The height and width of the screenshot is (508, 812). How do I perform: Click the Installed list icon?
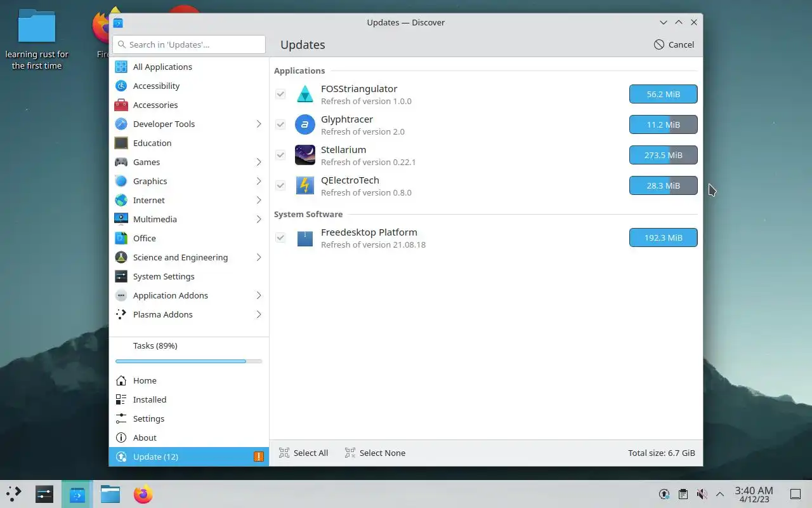[x=121, y=399]
